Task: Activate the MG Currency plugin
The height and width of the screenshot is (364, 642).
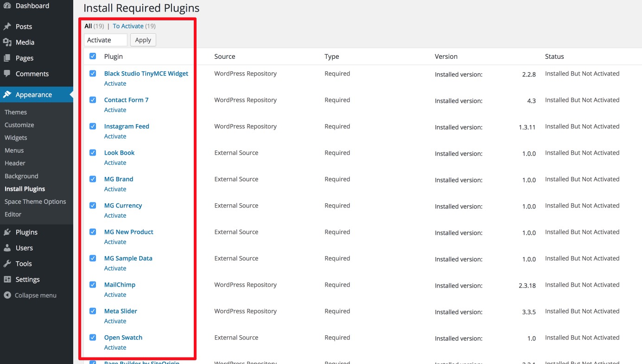Action: [x=115, y=215]
